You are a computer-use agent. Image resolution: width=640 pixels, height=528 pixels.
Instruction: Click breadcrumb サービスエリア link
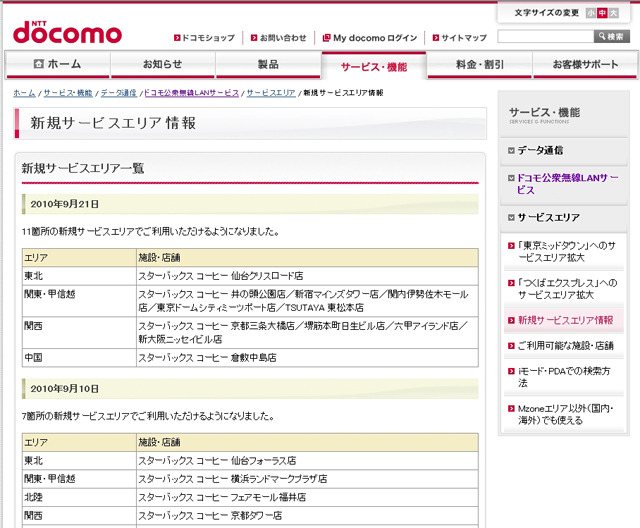[271, 93]
